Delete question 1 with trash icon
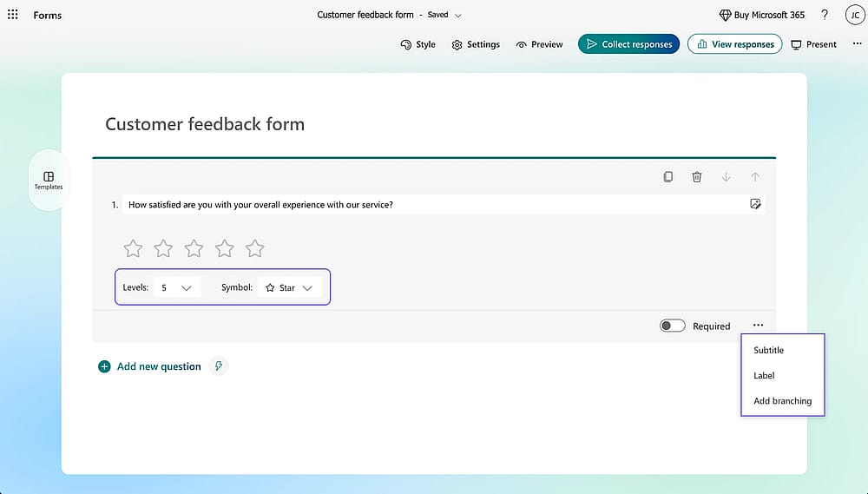868x494 pixels. [x=697, y=176]
